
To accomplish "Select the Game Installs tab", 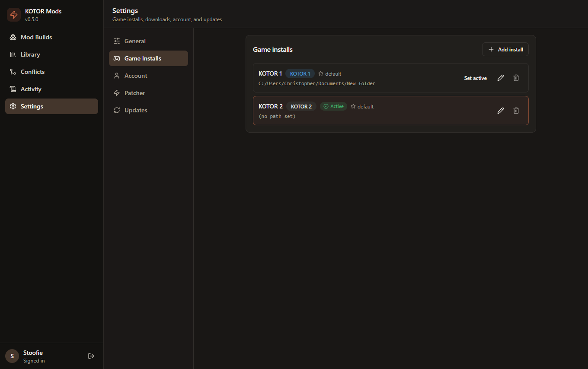I will pos(148,58).
